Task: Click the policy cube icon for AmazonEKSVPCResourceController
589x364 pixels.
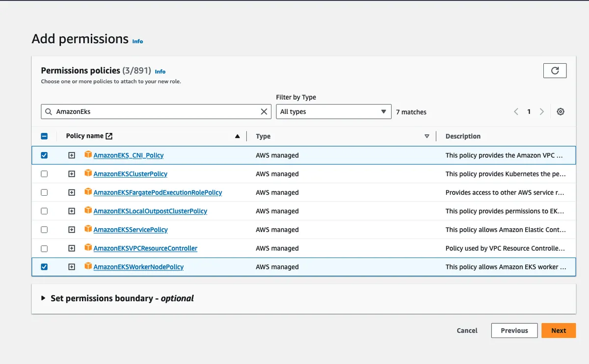Action: tap(88, 248)
